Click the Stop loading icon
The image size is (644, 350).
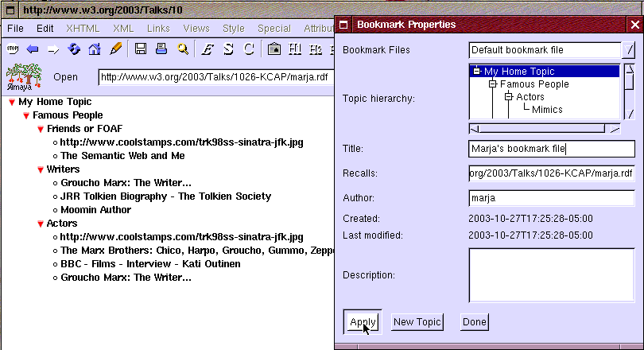point(13,49)
